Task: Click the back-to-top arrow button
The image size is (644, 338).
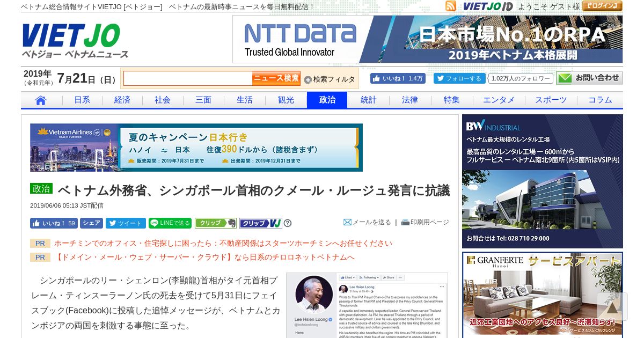Action: point(612,307)
